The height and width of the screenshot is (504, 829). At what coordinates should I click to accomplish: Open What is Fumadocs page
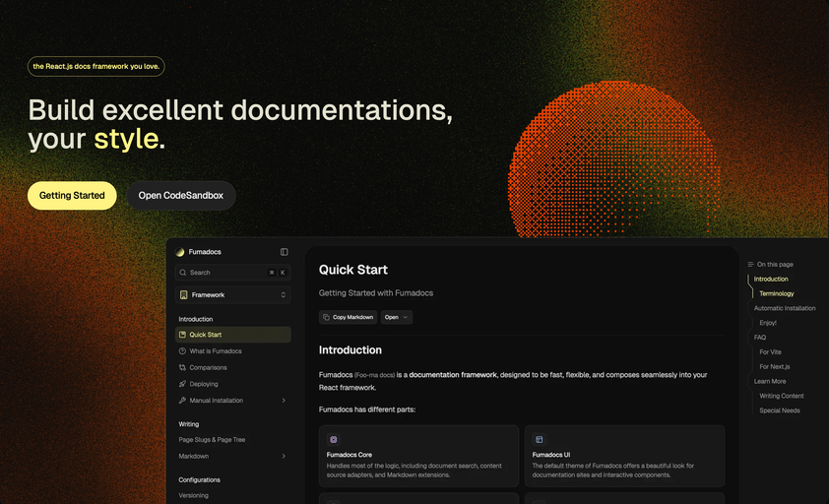pyautogui.click(x=232, y=351)
